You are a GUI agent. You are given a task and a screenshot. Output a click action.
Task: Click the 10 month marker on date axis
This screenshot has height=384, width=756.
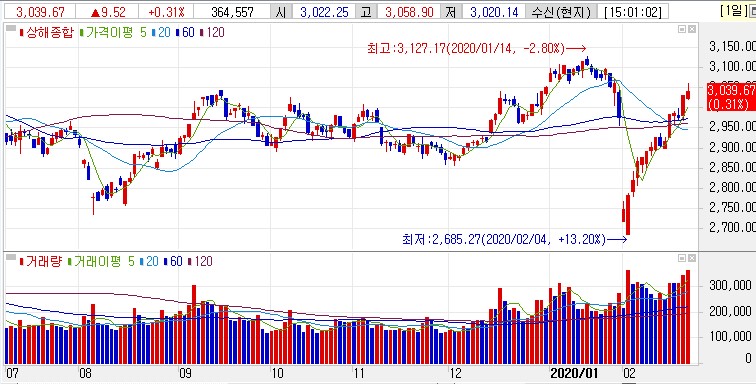click(x=278, y=373)
